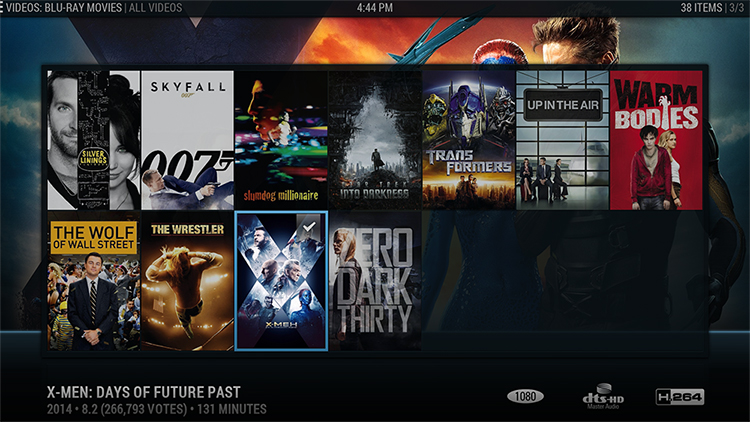Select The Wolf of Wall Street poster
The height and width of the screenshot is (422, 750).
[94, 281]
